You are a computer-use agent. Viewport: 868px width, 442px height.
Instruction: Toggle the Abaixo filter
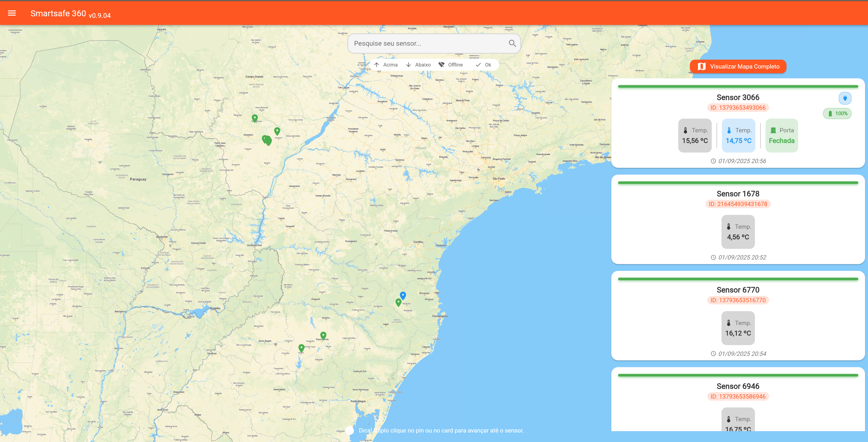418,65
